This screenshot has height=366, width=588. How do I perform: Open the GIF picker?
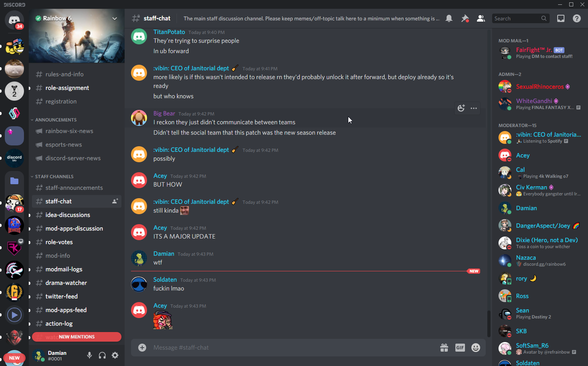460,348
